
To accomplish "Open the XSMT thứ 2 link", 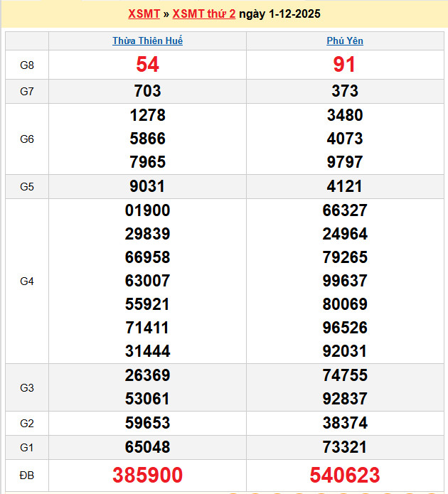I will coord(203,14).
